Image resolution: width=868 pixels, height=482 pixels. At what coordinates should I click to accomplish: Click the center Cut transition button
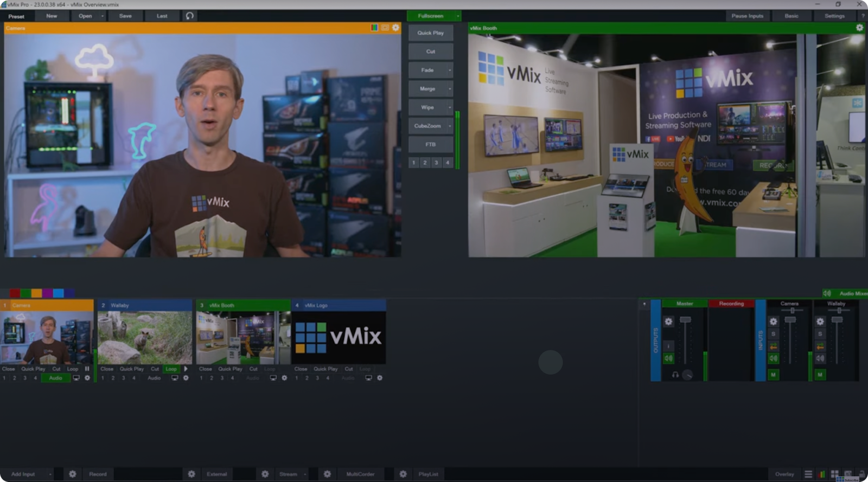pos(430,52)
